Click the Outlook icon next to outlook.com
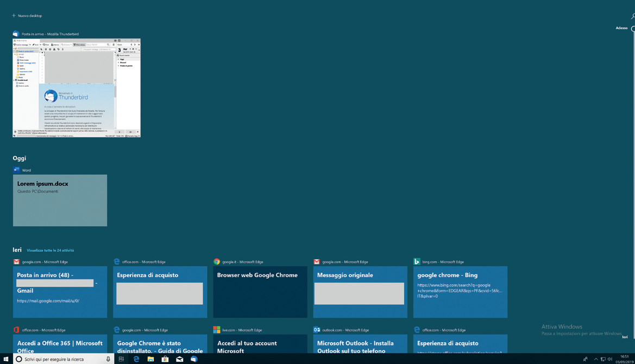 coord(317,330)
